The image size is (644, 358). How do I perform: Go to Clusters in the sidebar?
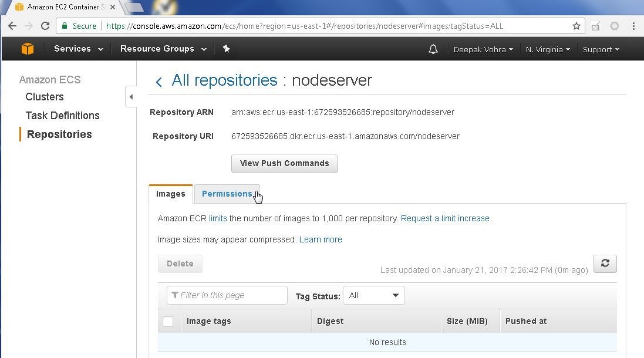45,97
